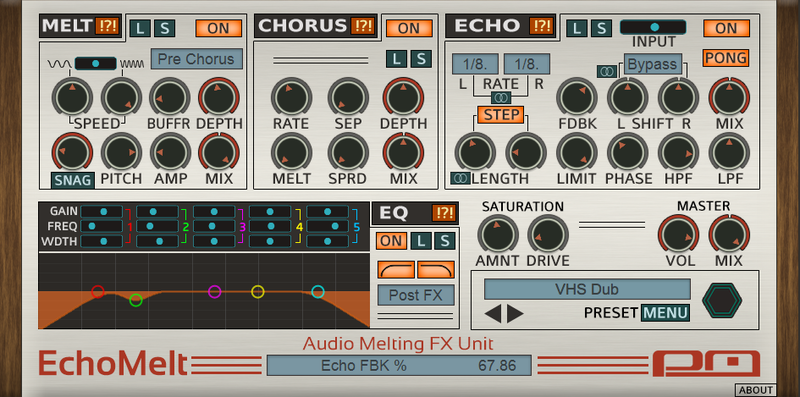Click the ECHO INPUT slider
This screenshot has width=800, height=397.
point(653,27)
